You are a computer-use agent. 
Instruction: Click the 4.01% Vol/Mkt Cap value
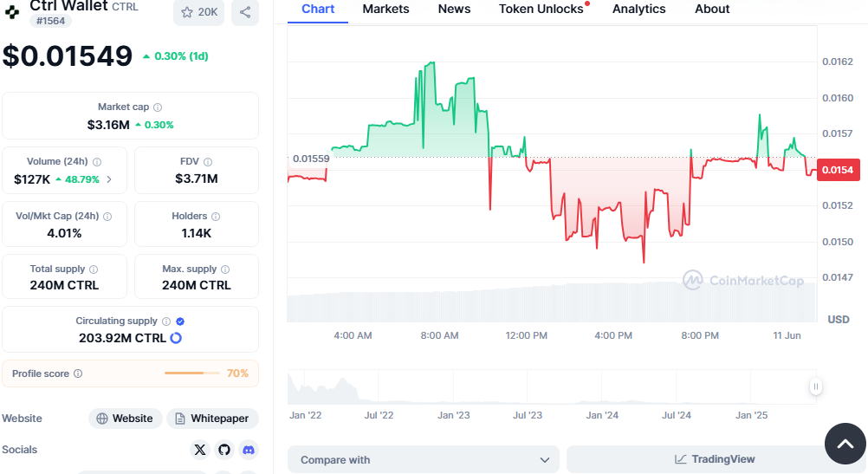64,234
